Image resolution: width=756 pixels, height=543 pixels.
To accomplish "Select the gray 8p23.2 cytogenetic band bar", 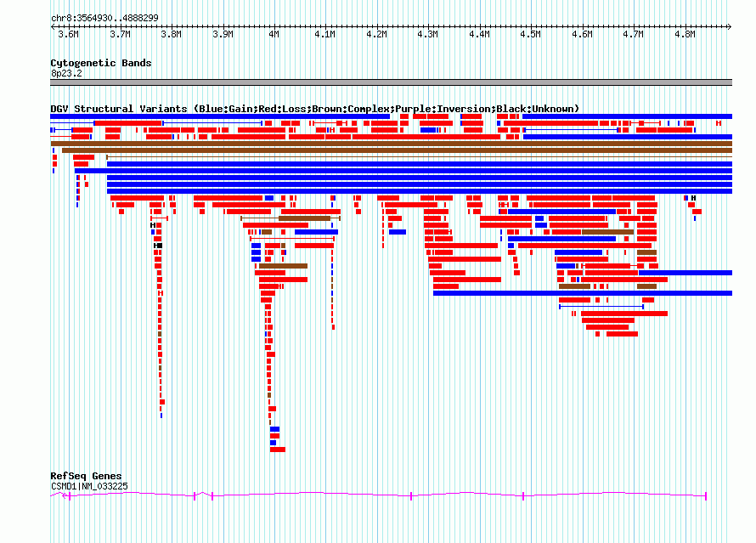I will point(391,82).
